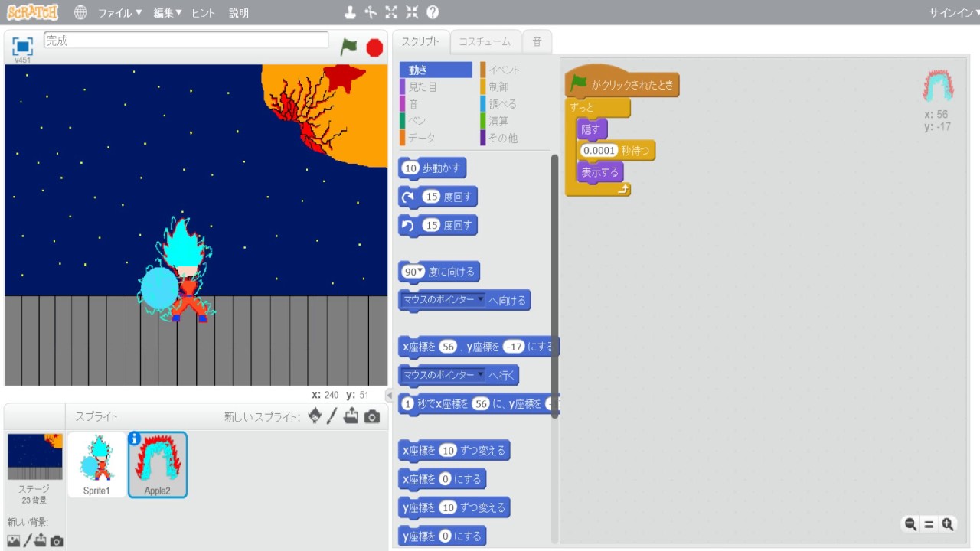Viewport: 980px width, 551px height.
Task: Open マウスのポインター dropdown on へ行く block
Action: tap(443, 375)
